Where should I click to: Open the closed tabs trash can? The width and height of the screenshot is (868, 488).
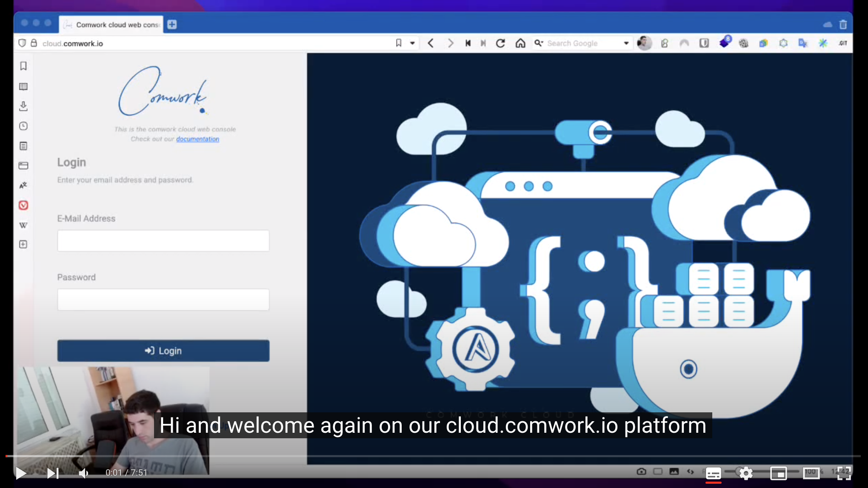tap(843, 24)
